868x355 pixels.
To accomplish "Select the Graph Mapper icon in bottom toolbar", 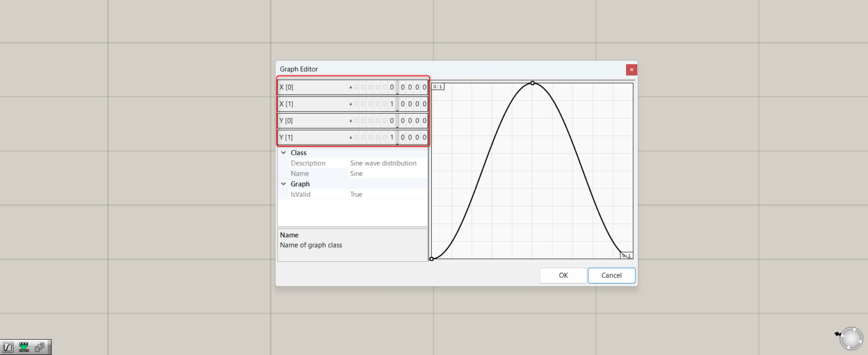I will (7, 347).
